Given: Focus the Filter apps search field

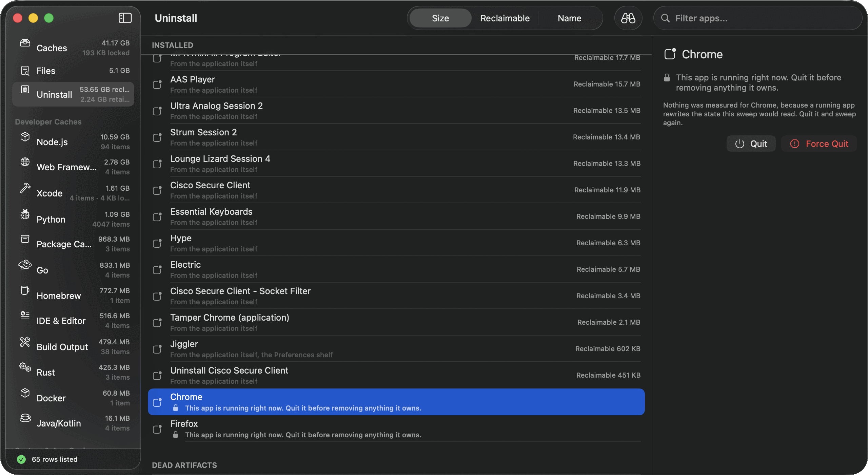Looking at the screenshot, I should [x=758, y=18].
